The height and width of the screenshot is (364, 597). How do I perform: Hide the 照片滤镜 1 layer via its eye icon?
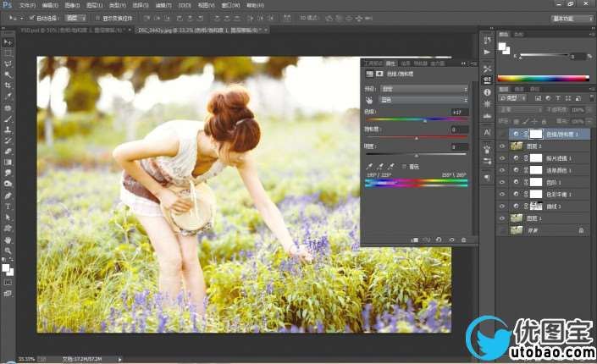[502, 157]
